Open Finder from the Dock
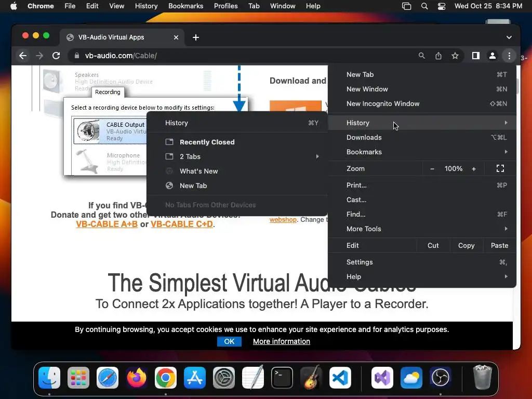 (x=49, y=377)
